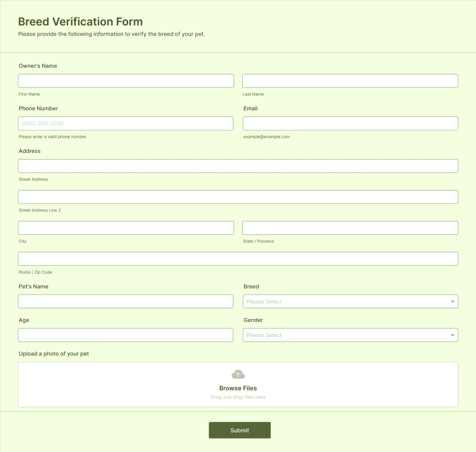
Task: Click the State / Province field
Action: pos(350,228)
